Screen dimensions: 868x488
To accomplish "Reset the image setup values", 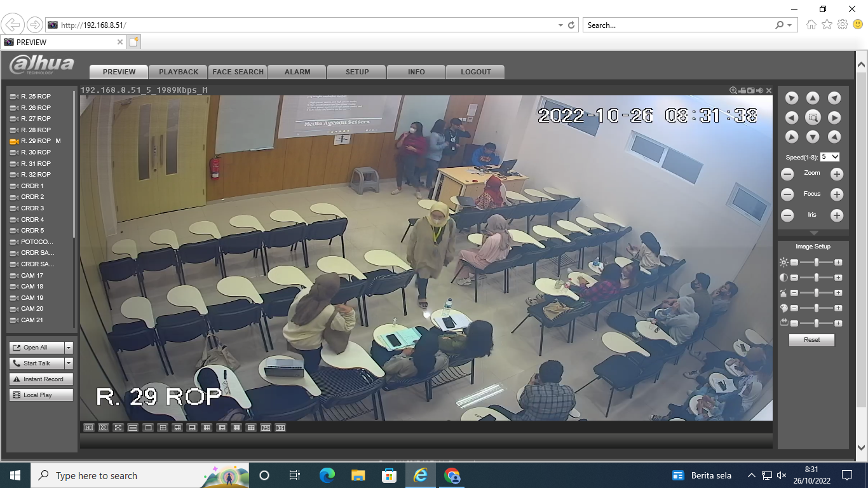I will 811,340.
